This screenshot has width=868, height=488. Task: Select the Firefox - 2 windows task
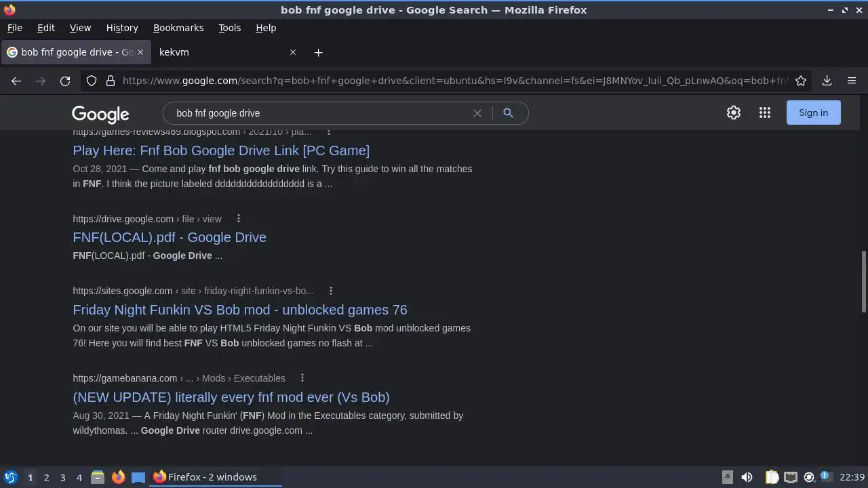point(216,477)
